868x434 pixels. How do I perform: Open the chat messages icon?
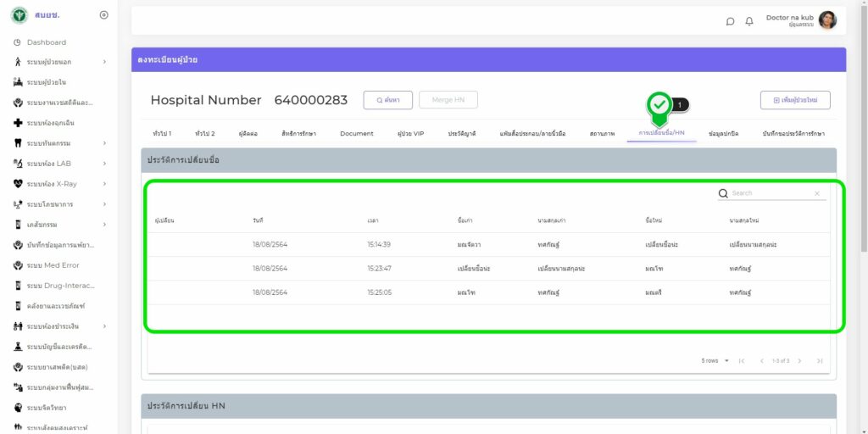pyautogui.click(x=731, y=21)
